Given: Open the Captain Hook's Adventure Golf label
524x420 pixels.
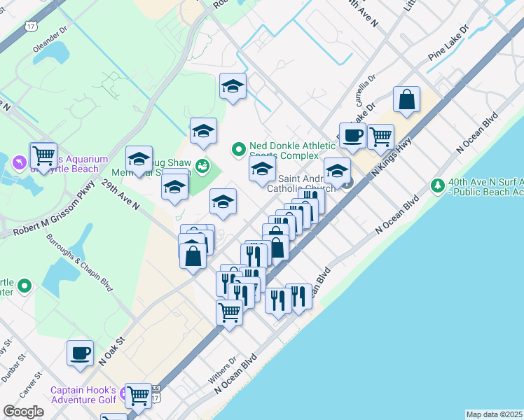Looking at the screenshot, I should tap(83, 395).
